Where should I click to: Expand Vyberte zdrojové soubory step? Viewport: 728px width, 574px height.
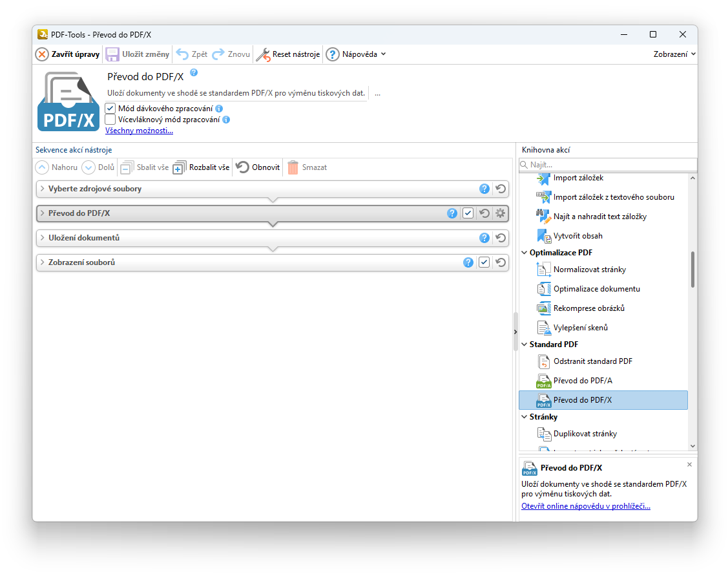42,189
